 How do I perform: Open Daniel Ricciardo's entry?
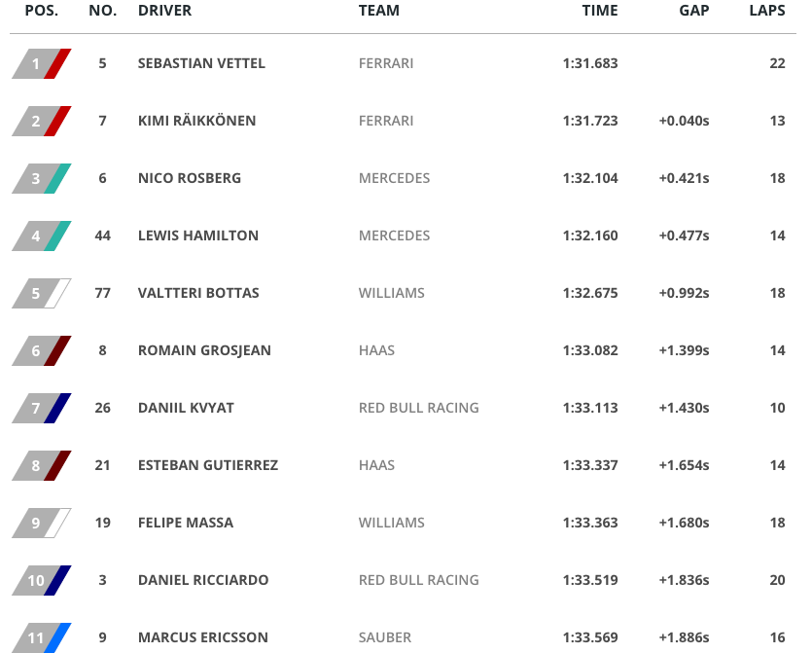(x=203, y=580)
